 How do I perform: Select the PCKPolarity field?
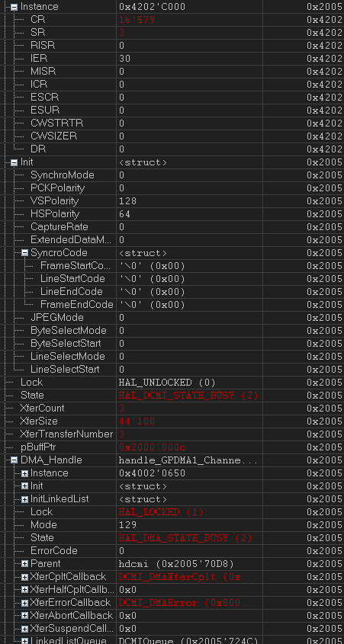[172, 188]
